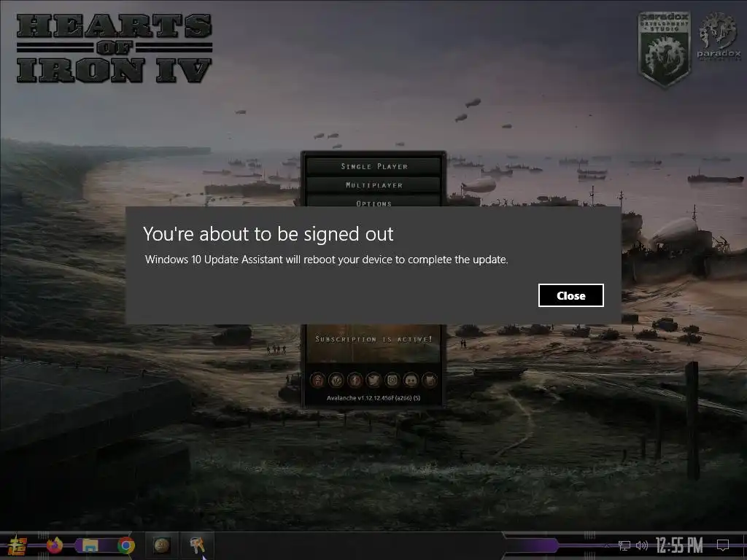The height and width of the screenshot is (560, 747).
Task: Open the custom Start menu icon
Action: pyautogui.click(x=18, y=545)
